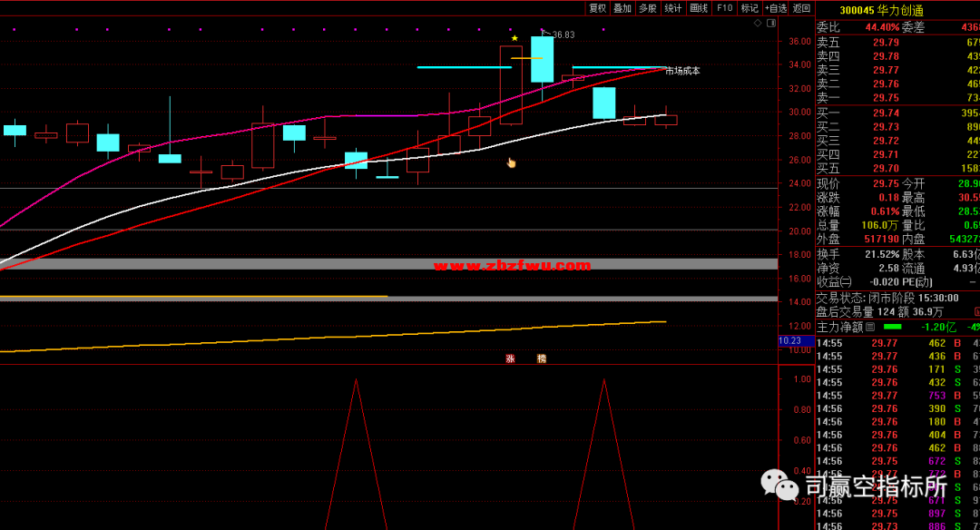980x530 pixels.
Task: Click the tall cyan candlestick near 36.83
Action: click(x=542, y=59)
